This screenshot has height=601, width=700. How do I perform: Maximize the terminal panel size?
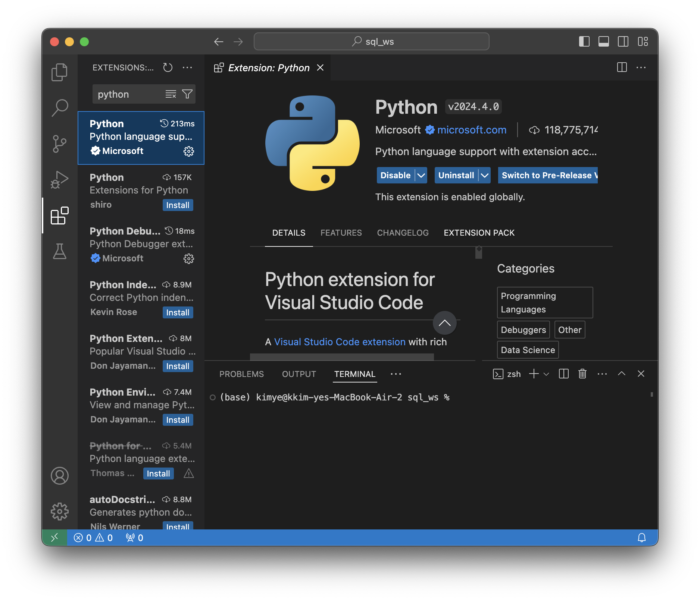(x=622, y=374)
